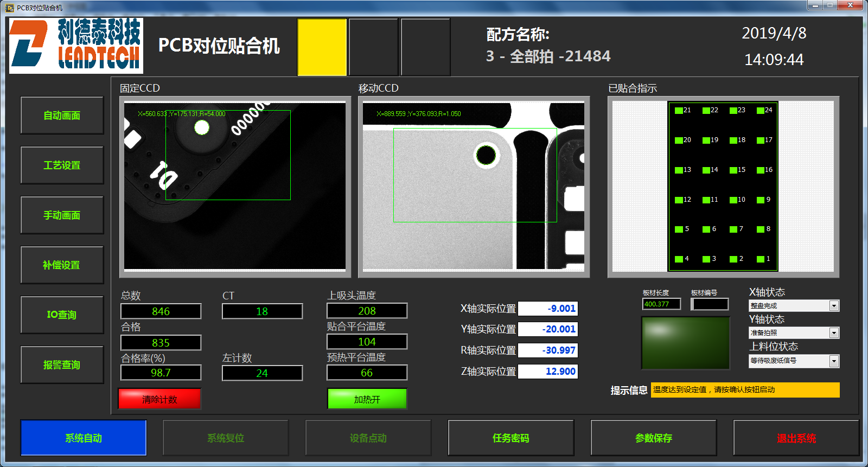Click the green indicator for position 16
868x467 pixels.
point(761,170)
